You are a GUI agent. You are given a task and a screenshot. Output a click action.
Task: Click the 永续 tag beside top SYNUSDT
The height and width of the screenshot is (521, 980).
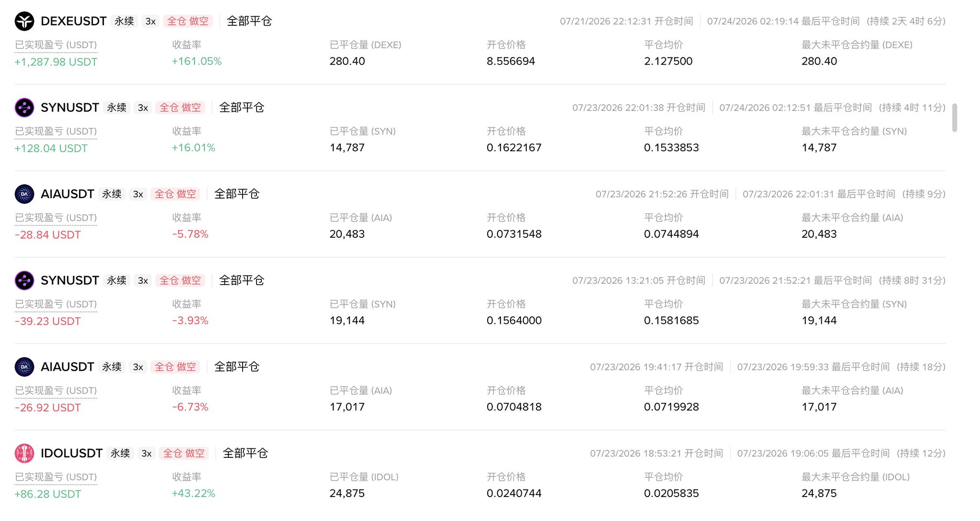117,108
